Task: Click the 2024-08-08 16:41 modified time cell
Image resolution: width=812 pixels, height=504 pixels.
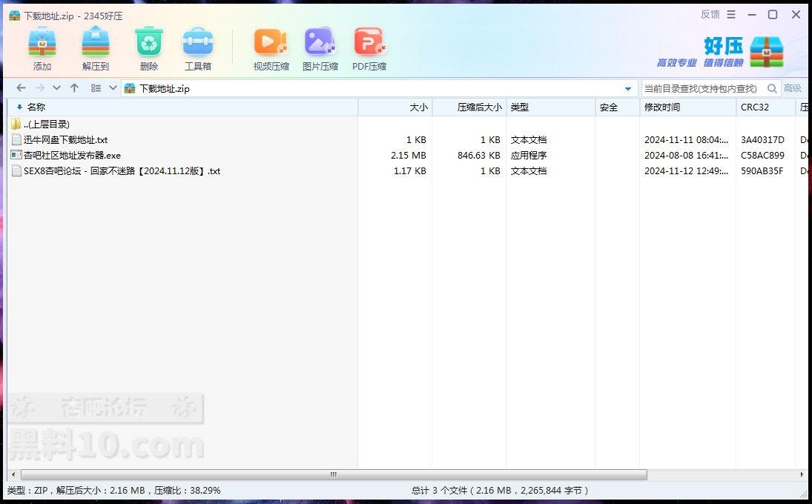Action: 686,155
